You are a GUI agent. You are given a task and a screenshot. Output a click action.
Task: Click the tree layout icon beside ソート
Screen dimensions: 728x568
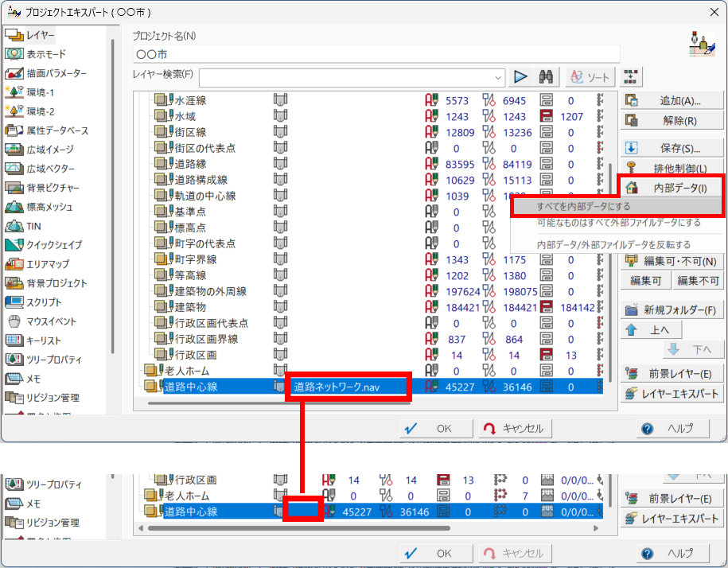tap(632, 77)
